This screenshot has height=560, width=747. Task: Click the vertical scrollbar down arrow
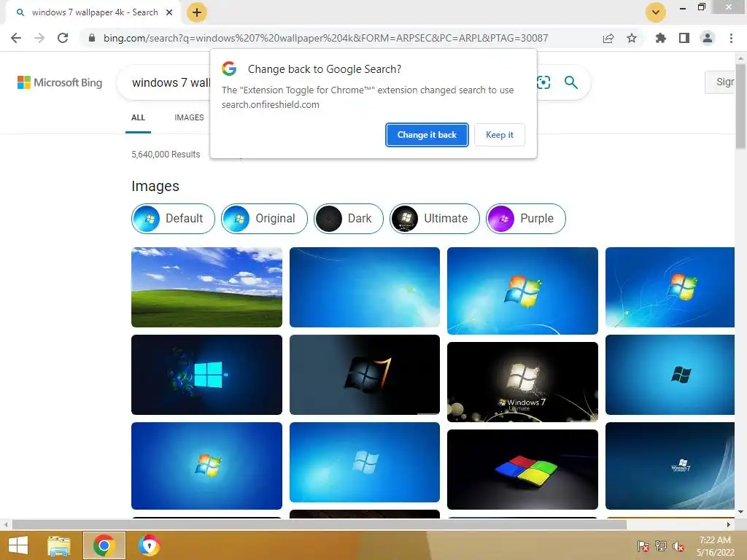pyautogui.click(x=741, y=512)
